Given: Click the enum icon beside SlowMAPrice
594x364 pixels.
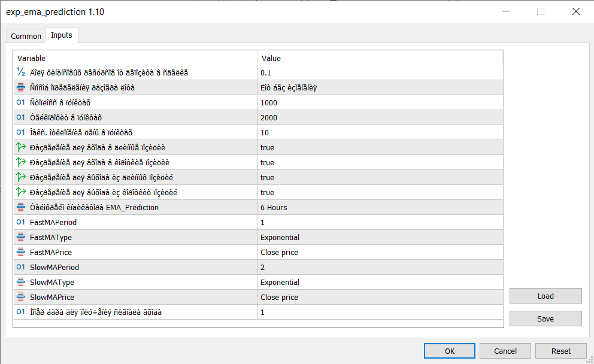Looking at the screenshot, I should coord(21,297).
